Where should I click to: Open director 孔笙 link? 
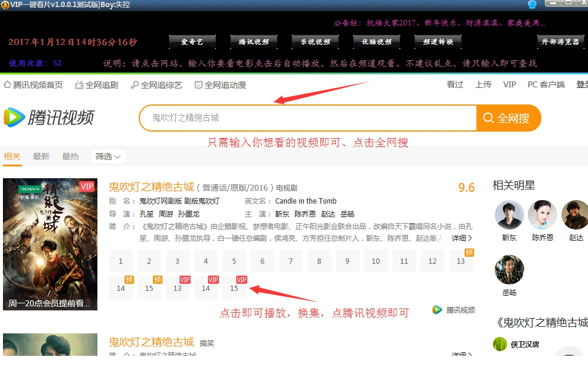pyautogui.click(x=146, y=214)
